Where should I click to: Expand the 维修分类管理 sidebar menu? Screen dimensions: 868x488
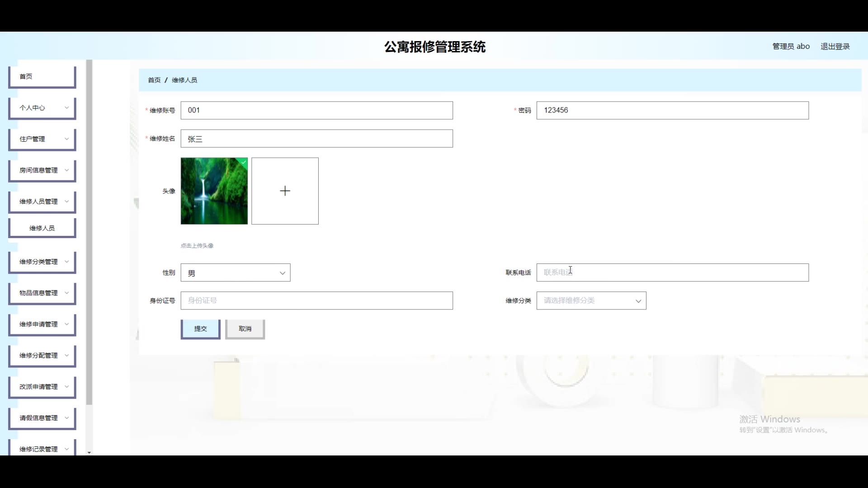(x=42, y=262)
